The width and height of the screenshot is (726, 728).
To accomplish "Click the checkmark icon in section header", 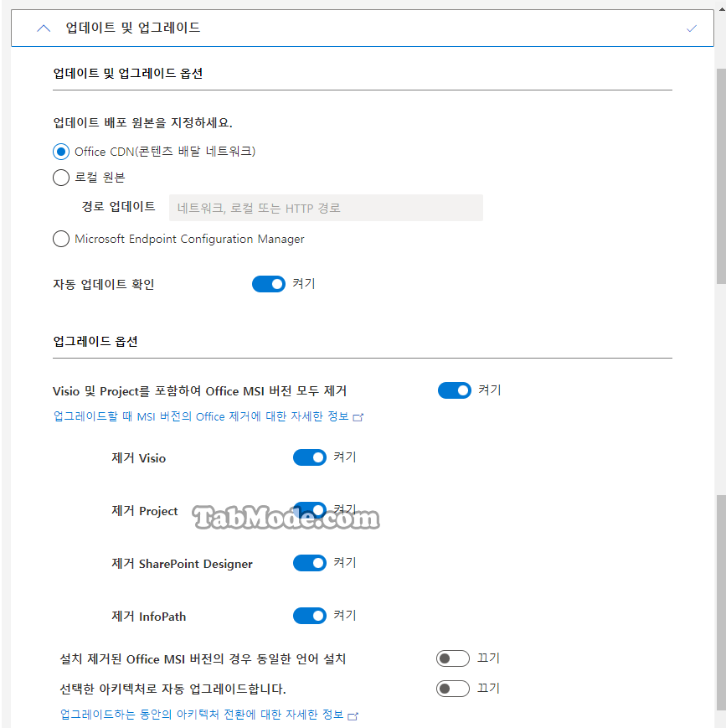I will coord(691,28).
